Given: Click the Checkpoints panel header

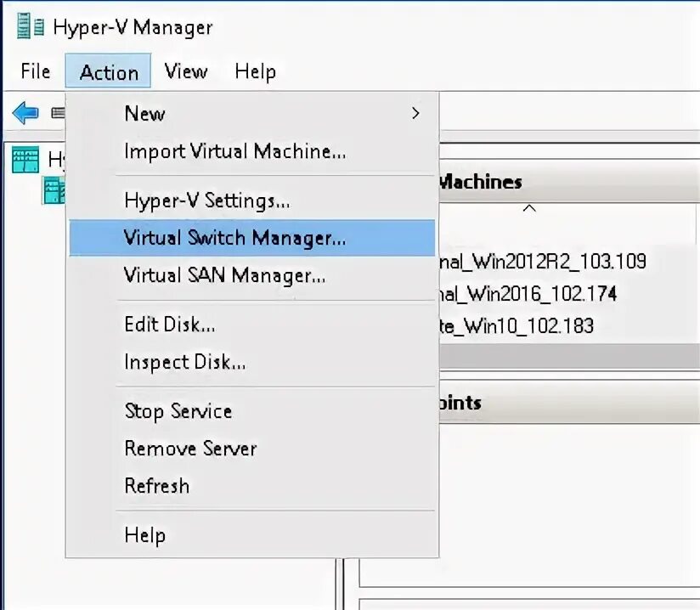Looking at the screenshot, I should [569, 403].
